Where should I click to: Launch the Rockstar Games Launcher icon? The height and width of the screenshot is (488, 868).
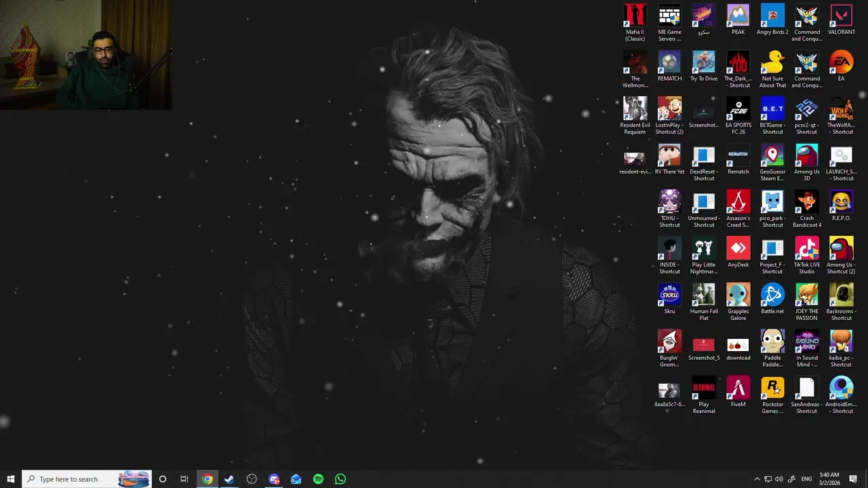pyautogui.click(x=772, y=395)
